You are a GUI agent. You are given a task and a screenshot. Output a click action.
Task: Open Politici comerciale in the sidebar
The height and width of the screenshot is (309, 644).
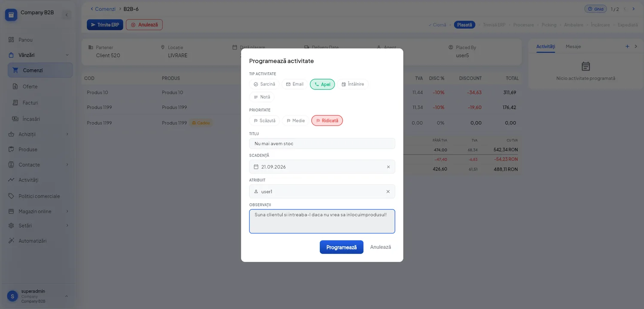click(40, 196)
